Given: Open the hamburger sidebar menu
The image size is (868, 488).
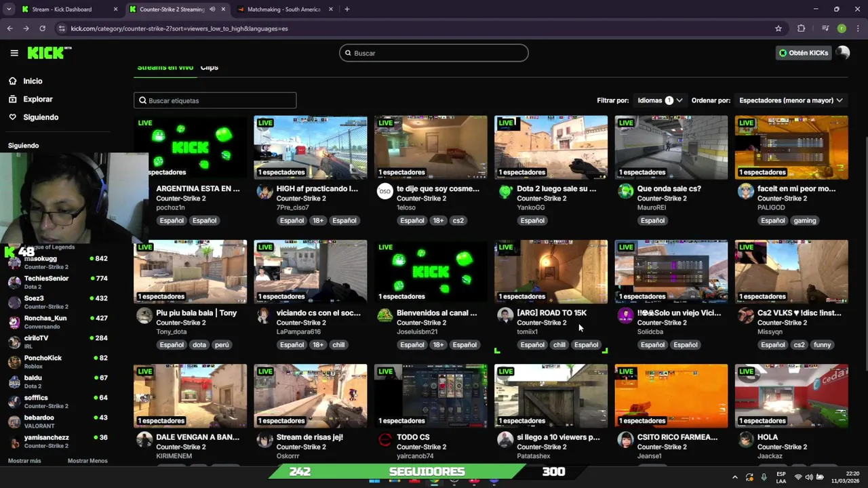Looking at the screenshot, I should tap(14, 53).
